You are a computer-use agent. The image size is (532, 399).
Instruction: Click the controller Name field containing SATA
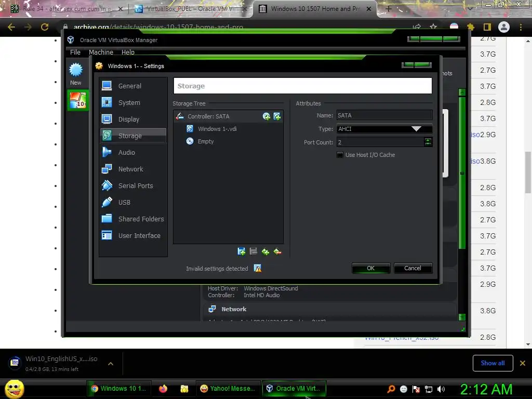pyautogui.click(x=384, y=115)
